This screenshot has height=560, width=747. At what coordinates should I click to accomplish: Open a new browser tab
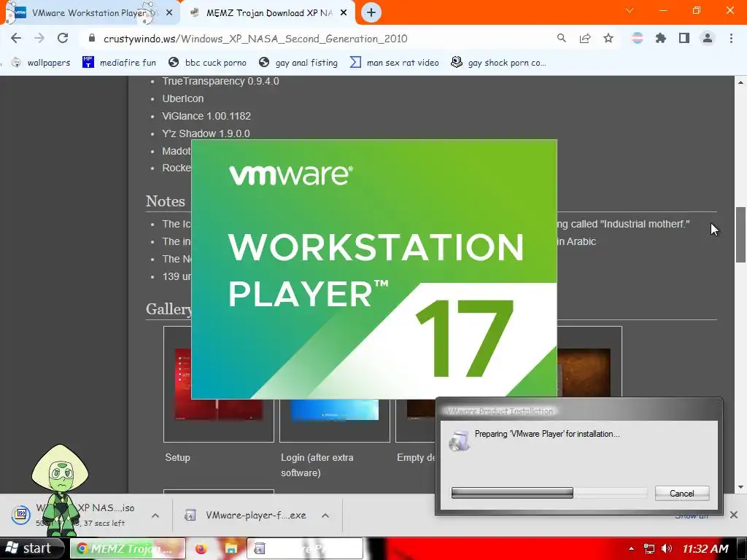(x=371, y=12)
